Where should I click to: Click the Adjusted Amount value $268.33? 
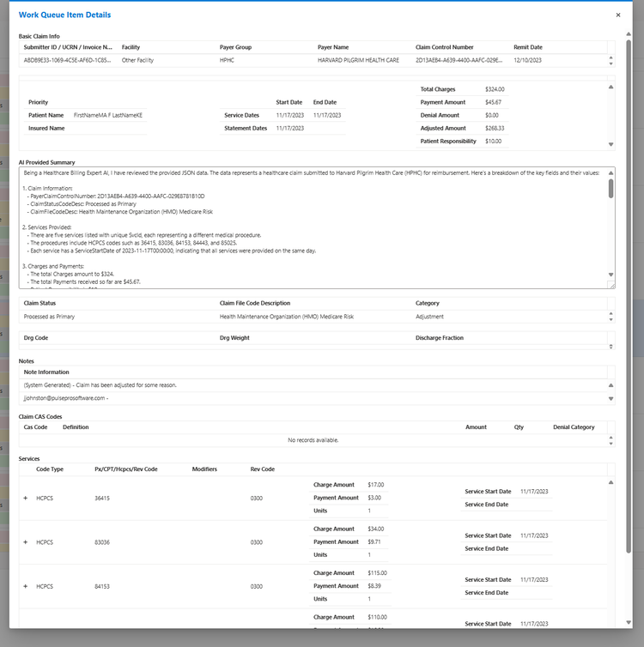[495, 128]
